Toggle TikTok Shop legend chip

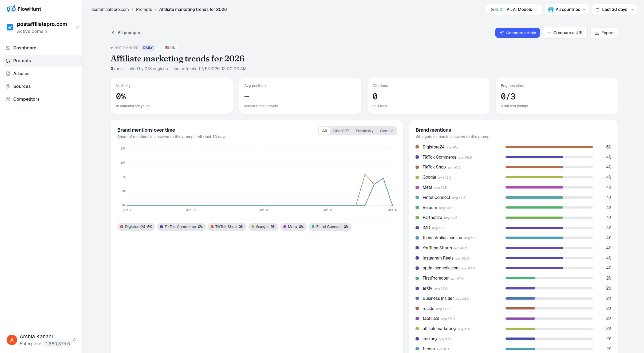227,227
